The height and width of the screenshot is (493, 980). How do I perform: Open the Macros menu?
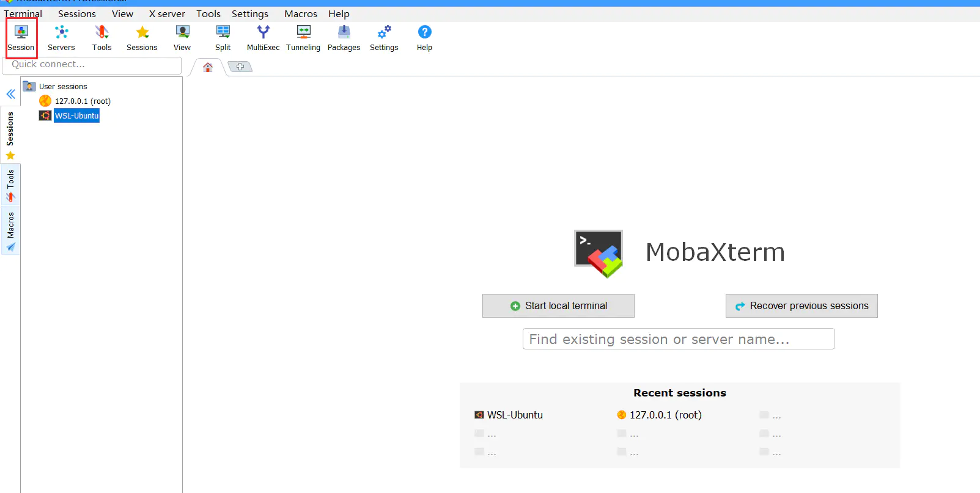point(301,13)
